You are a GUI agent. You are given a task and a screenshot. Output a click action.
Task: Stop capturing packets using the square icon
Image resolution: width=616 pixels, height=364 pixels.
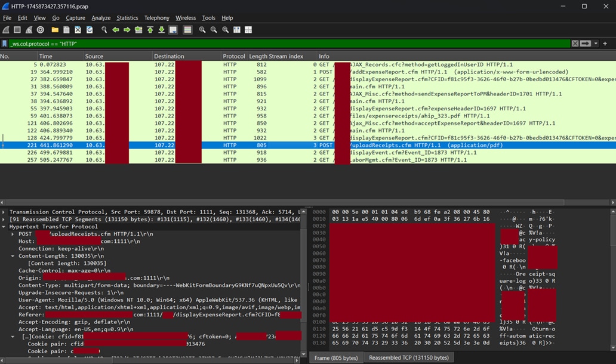coord(17,30)
